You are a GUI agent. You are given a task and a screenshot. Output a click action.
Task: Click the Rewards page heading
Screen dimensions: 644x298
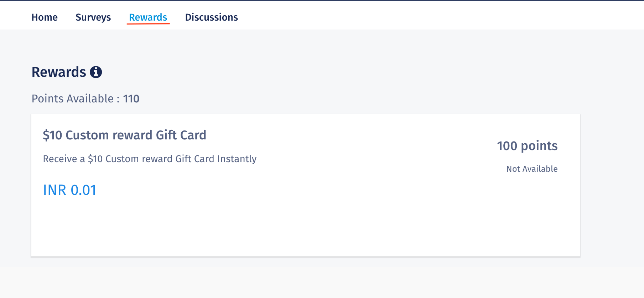[59, 72]
